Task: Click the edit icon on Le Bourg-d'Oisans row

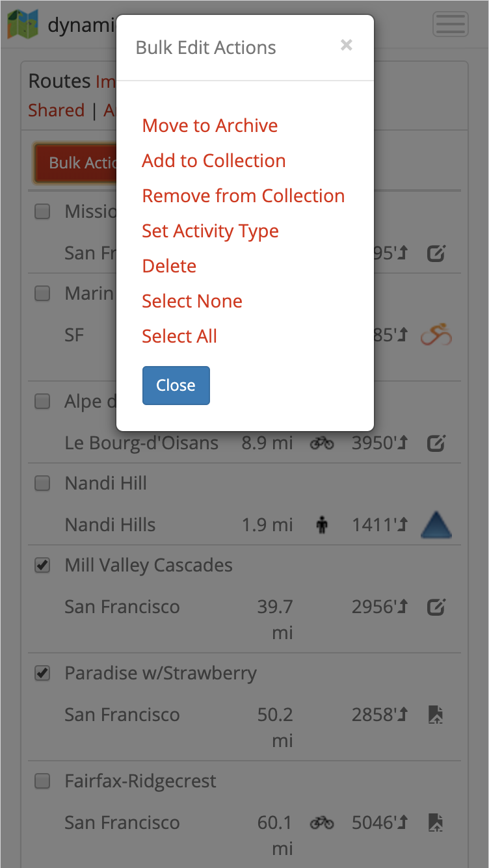Action: 436,444
